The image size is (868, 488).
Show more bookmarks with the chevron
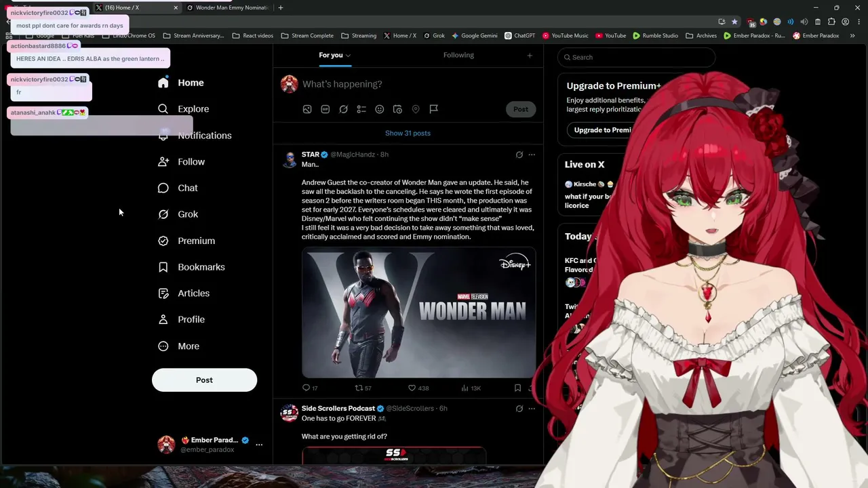click(852, 36)
